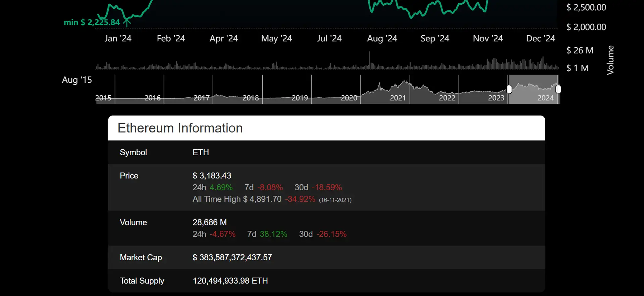Select 2021 in the timeline navigator
644x296 pixels.
[x=398, y=98]
